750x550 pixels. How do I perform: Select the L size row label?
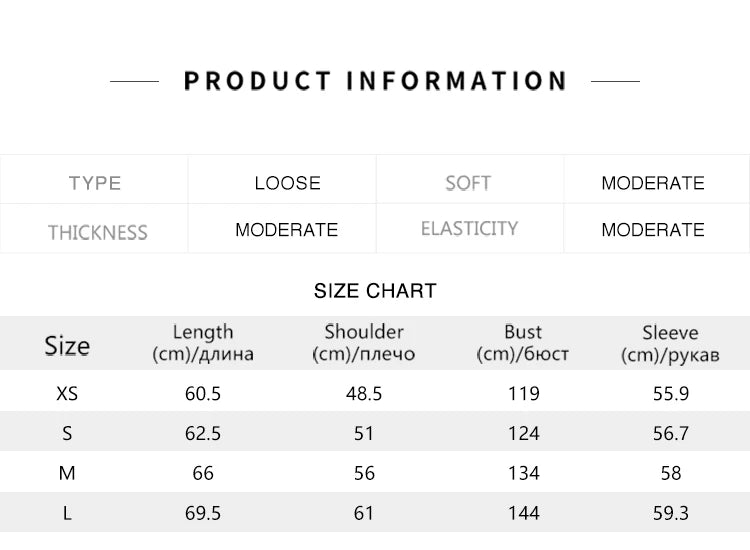67,513
